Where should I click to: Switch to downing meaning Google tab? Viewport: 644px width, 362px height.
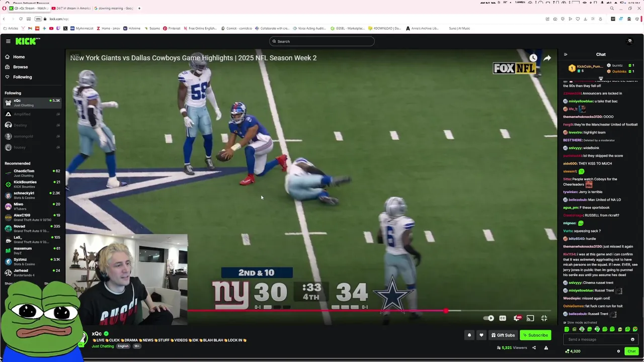pos(114,8)
